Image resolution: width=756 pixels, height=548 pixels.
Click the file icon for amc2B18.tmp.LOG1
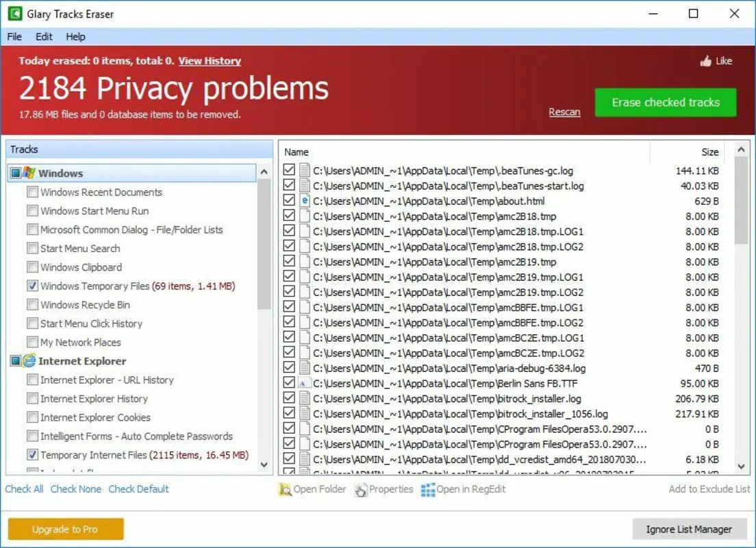click(304, 231)
